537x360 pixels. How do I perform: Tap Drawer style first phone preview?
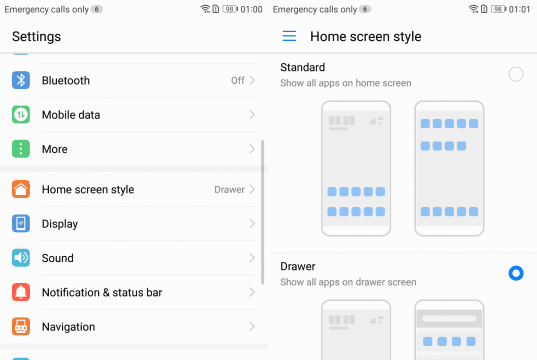tap(356, 330)
